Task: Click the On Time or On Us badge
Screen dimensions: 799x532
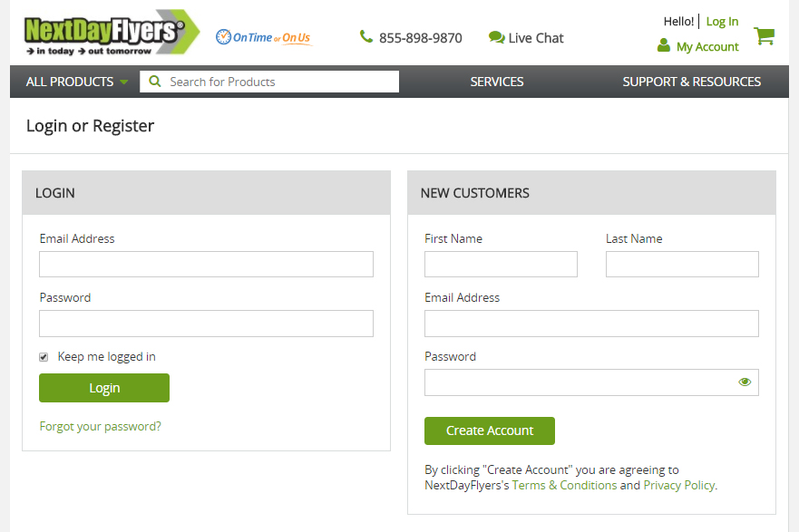Action: click(263, 37)
